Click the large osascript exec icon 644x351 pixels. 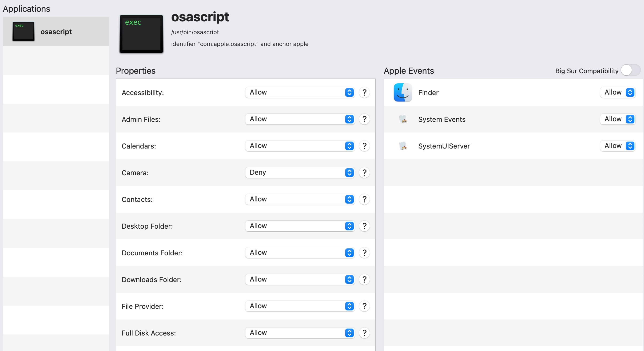pyautogui.click(x=141, y=34)
